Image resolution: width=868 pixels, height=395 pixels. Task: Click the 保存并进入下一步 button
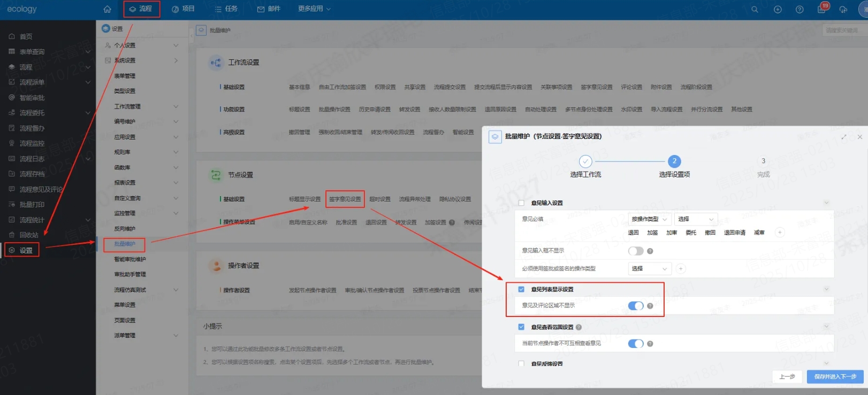click(x=835, y=376)
